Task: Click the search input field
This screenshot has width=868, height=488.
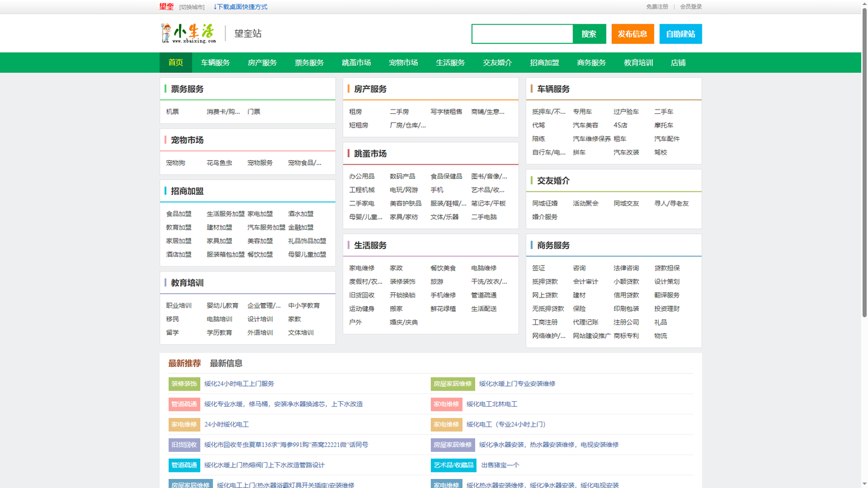Action: coord(522,34)
